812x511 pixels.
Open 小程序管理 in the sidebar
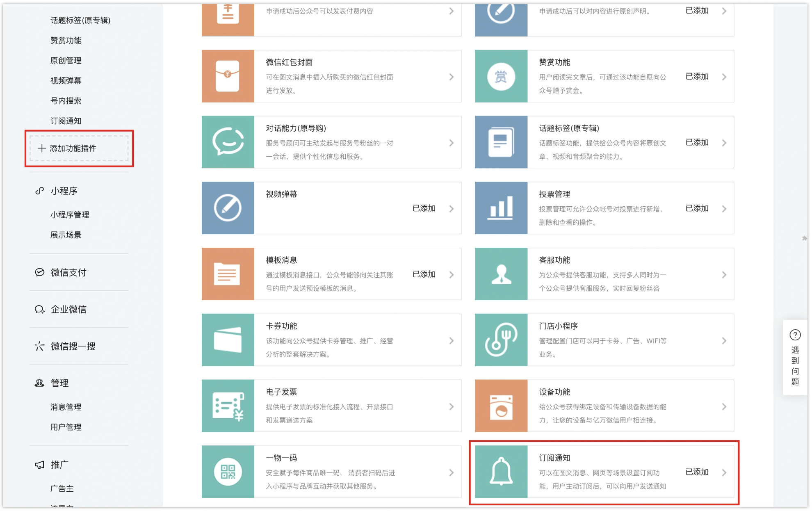tap(70, 214)
